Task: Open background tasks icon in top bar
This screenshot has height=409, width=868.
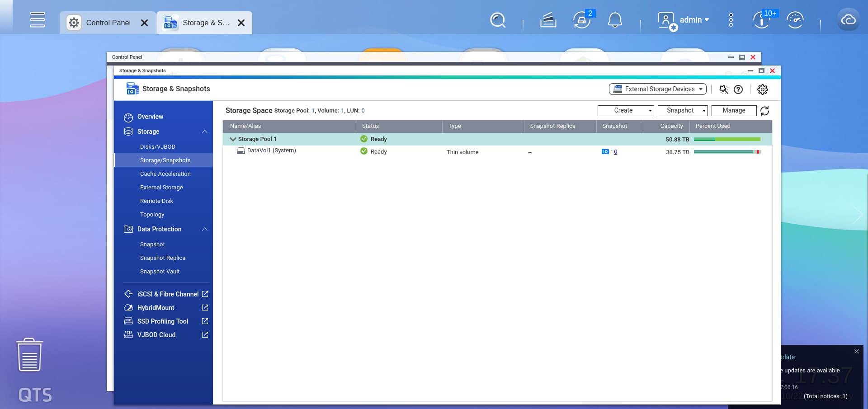Action: pyautogui.click(x=548, y=20)
